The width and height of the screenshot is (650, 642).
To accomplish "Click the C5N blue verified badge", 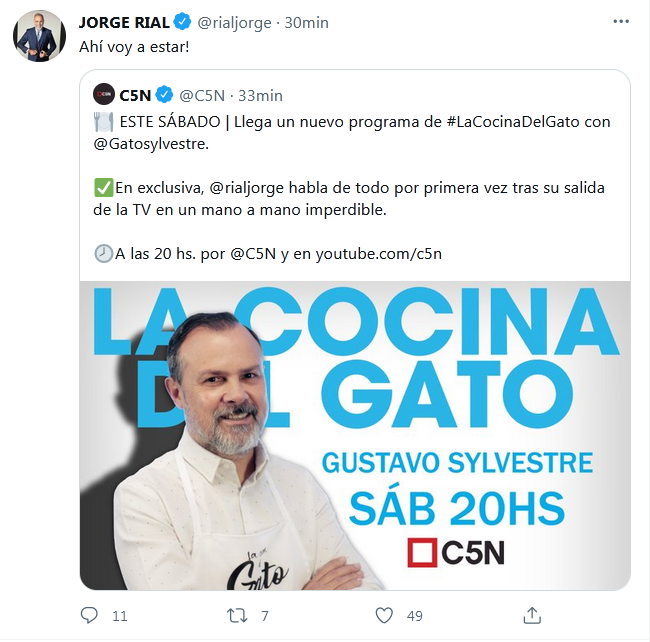I will (164, 95).
